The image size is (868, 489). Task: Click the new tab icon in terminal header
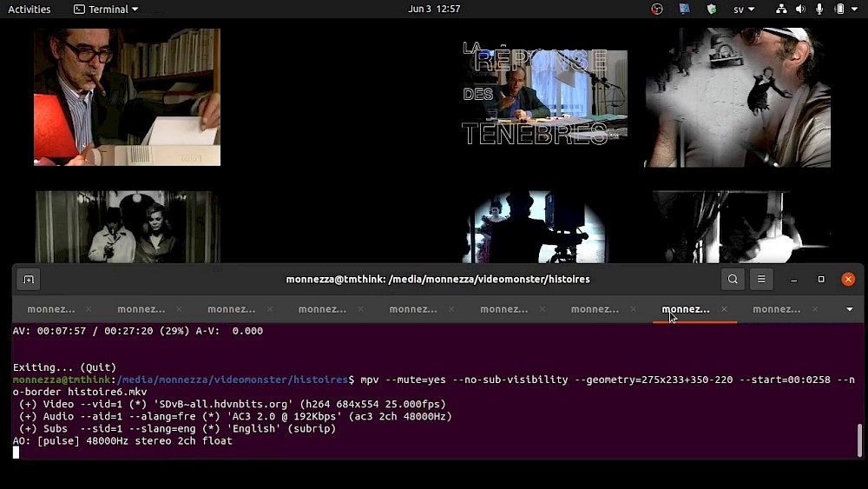(x=29, y=280)
